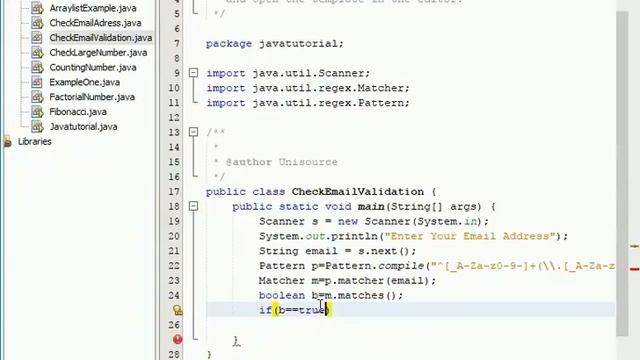Click line number 17 in the gutter

[x=174, y=191]
